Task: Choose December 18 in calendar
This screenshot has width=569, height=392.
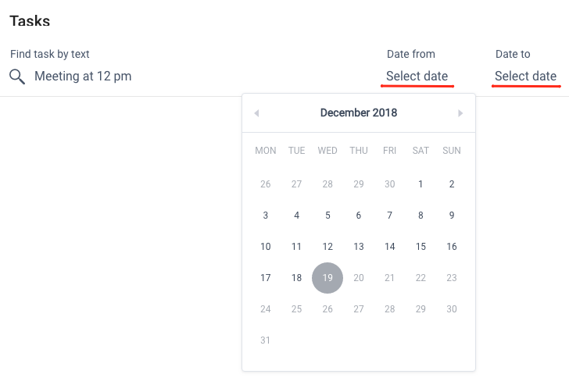Action: 296,278
